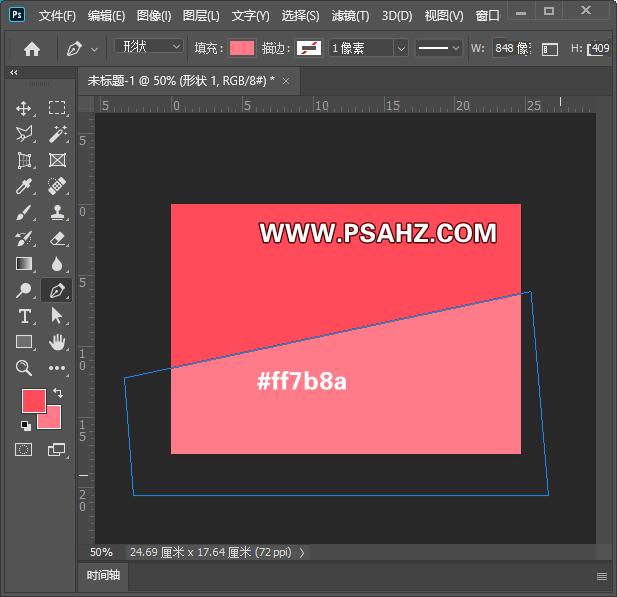Reset default foreground and background colors

click(26, 425)
